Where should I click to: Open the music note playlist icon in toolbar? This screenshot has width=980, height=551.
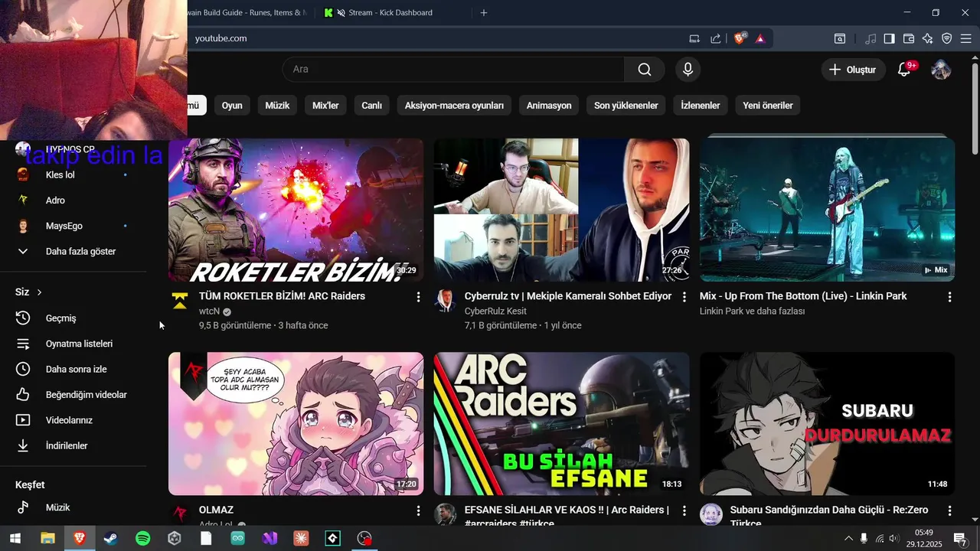coord(871,38)
